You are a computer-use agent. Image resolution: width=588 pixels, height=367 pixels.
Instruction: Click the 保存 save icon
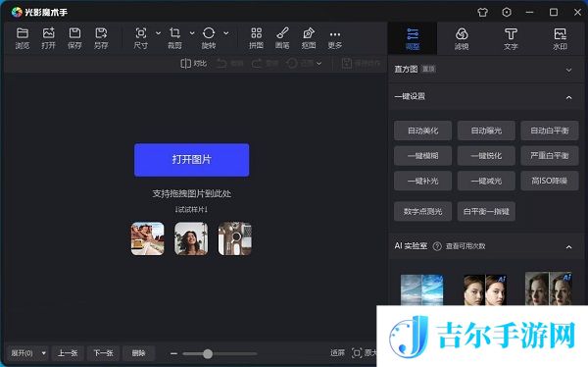74,38
